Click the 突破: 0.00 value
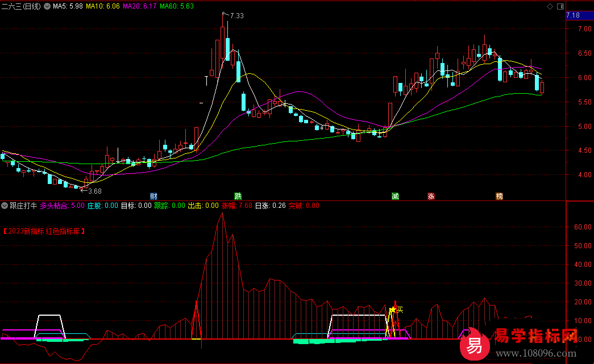The width and height of the screenshot is (594, 364). click(304, 206)
